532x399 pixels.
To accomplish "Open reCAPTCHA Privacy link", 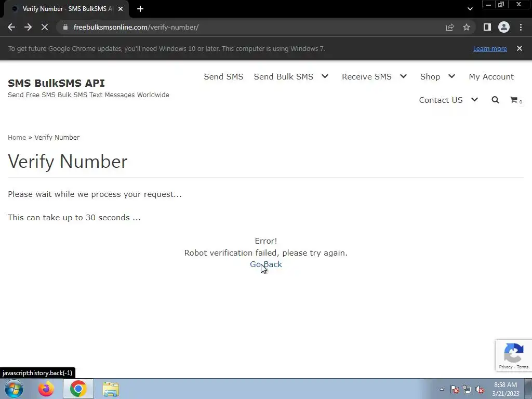I will coord(506,367).
